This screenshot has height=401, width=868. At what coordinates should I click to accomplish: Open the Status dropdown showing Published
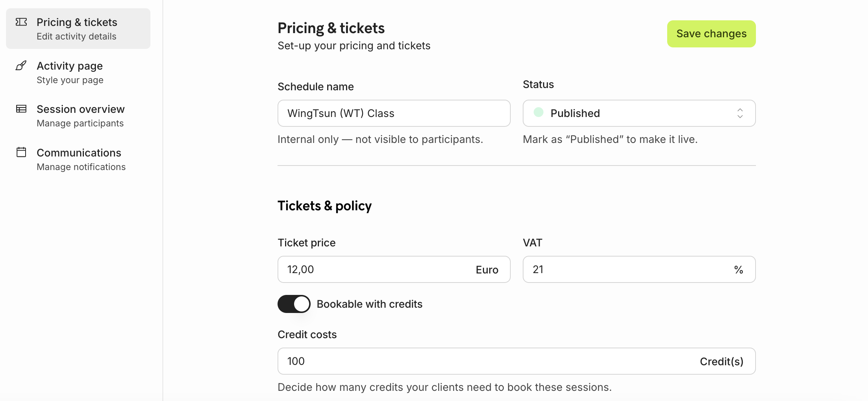(639, 113)
